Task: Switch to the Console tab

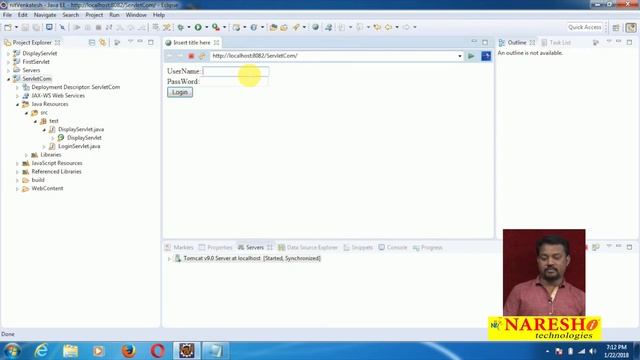Action: pyautogui.click(x=393, y=247)
